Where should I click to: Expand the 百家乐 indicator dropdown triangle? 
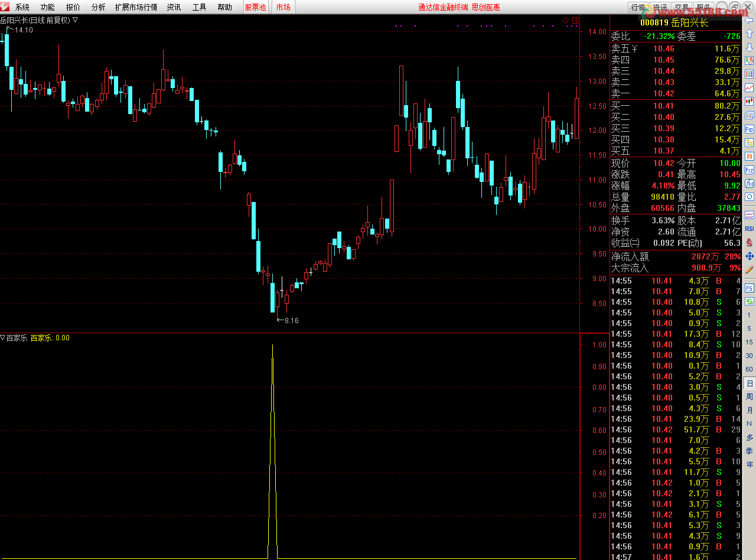(x=3, y=338)
